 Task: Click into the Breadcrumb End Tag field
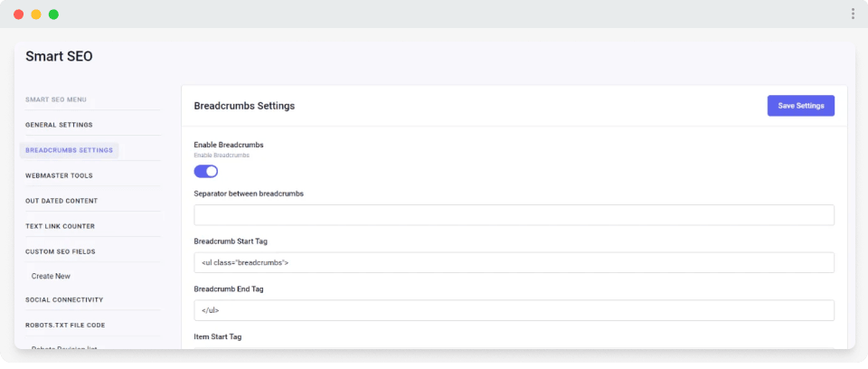point(514,310)
